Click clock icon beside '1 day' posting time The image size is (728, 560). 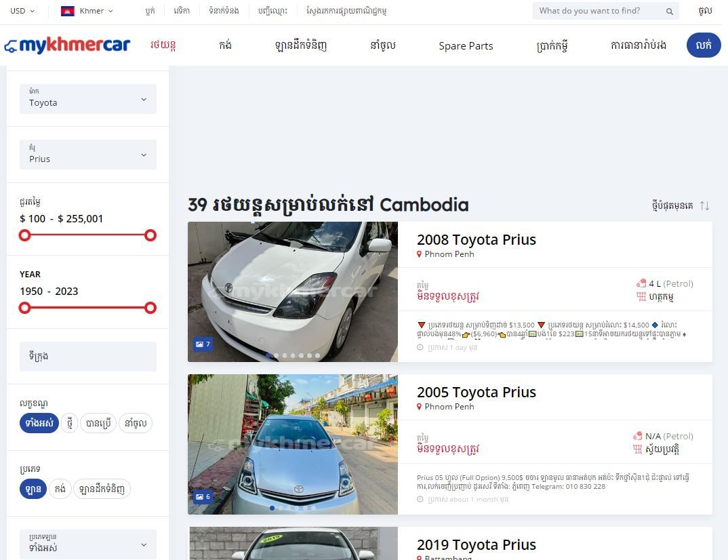coord(420,347)
